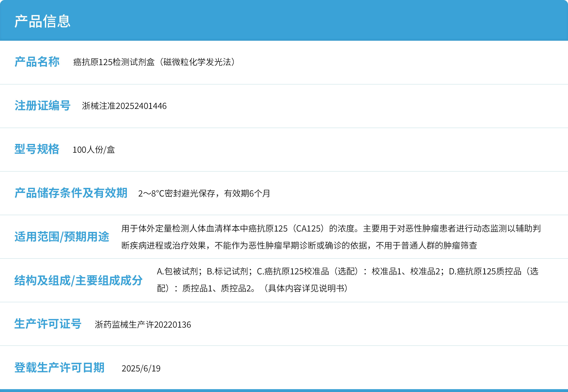Click the second line starting 断疾病进程
This screenshot has width=568, height=392.
point(299,246)
